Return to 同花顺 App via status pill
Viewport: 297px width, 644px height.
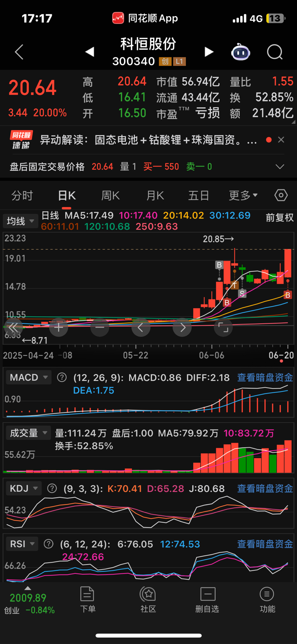pos(145,18)
